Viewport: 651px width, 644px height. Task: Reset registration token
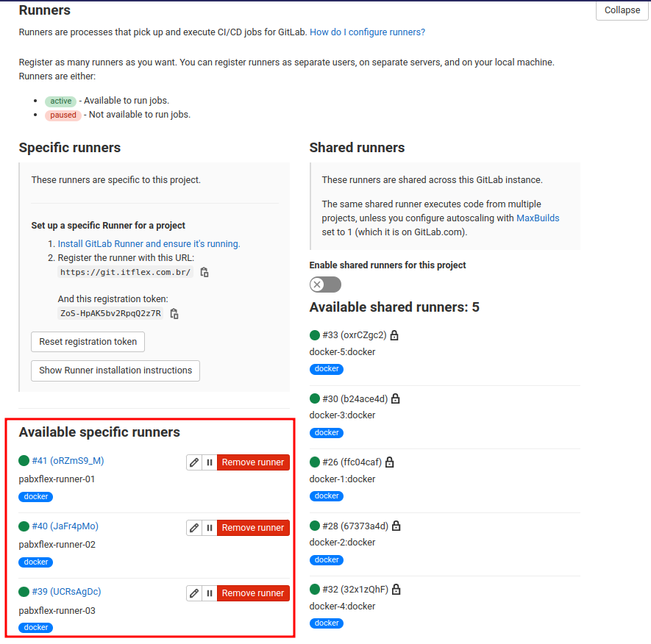tap(88, 342)
